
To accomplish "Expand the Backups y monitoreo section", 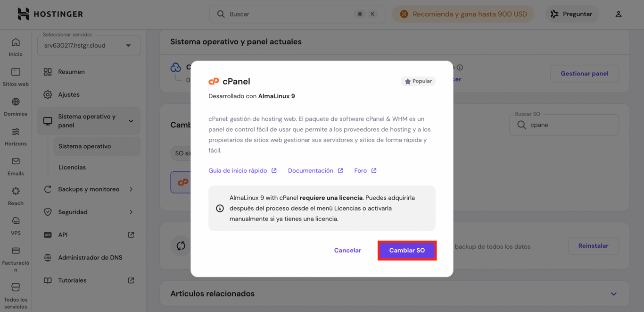I will [x=89, y=189].
